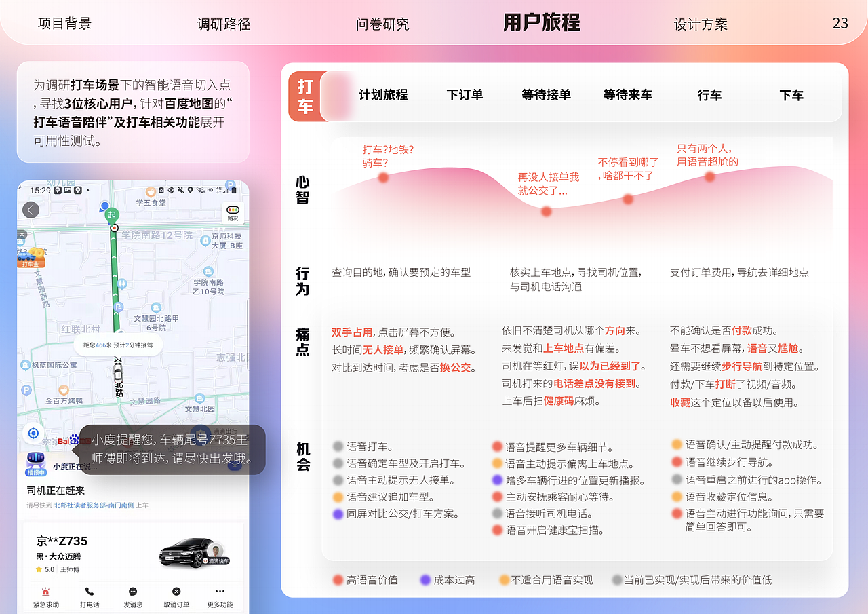This screenshot has height=614, width=868.
Task: Toggle the 路况 traffic conditions switch
Action: [x=233, y=212]
